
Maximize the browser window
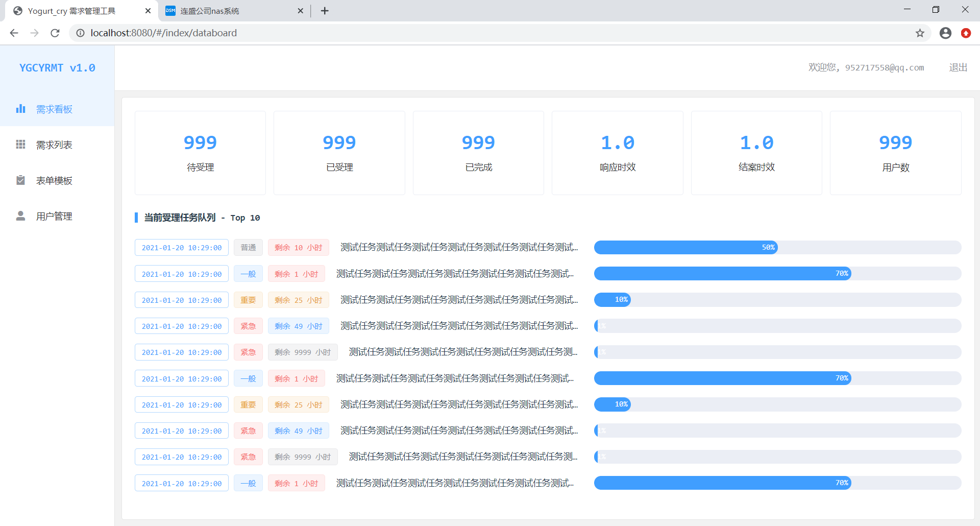[936, 10]
